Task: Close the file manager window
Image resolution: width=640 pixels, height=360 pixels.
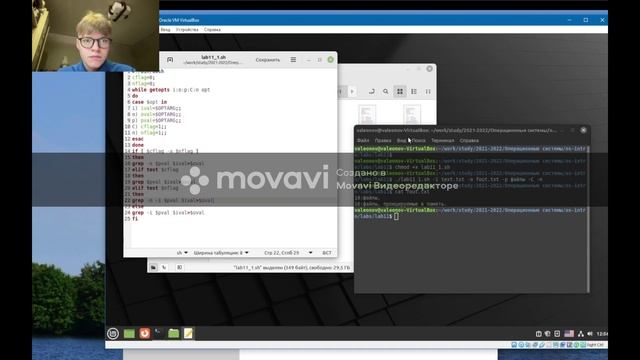Action: click(x=429, y=69)
